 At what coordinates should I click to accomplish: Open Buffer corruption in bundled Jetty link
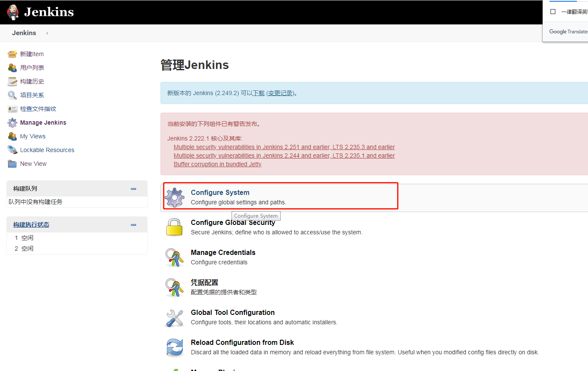[x=217, y=164]
